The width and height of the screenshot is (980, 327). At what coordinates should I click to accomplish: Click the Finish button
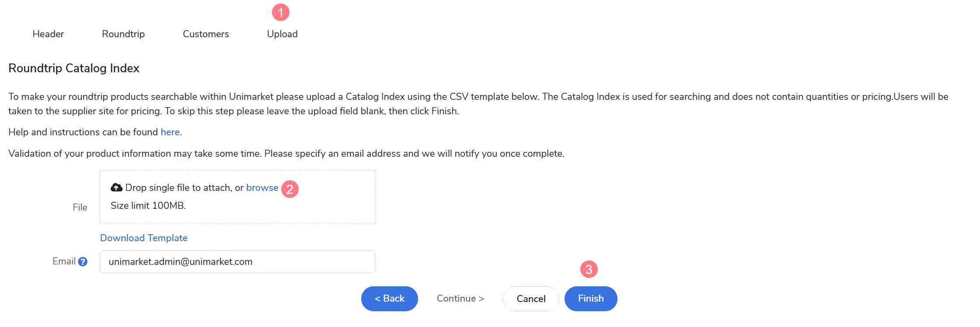(x=590, y=299)
